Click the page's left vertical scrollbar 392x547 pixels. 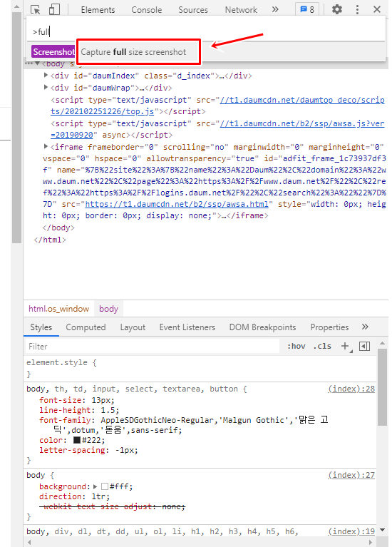coord(16,128)
